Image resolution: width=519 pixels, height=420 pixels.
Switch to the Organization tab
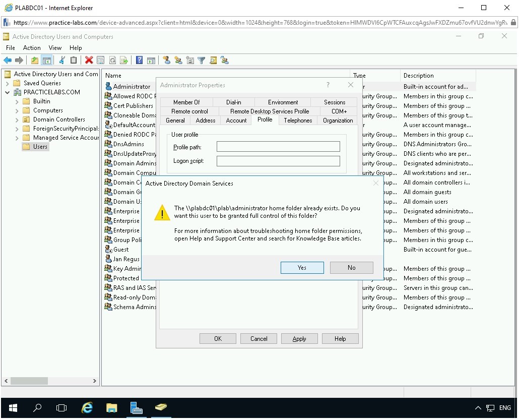point(338,120)
